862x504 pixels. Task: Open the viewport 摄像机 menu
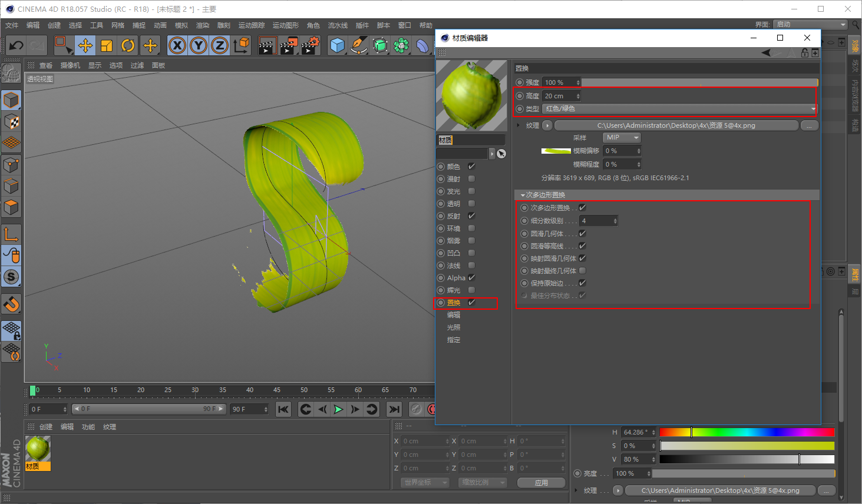[x=70, y=65]
